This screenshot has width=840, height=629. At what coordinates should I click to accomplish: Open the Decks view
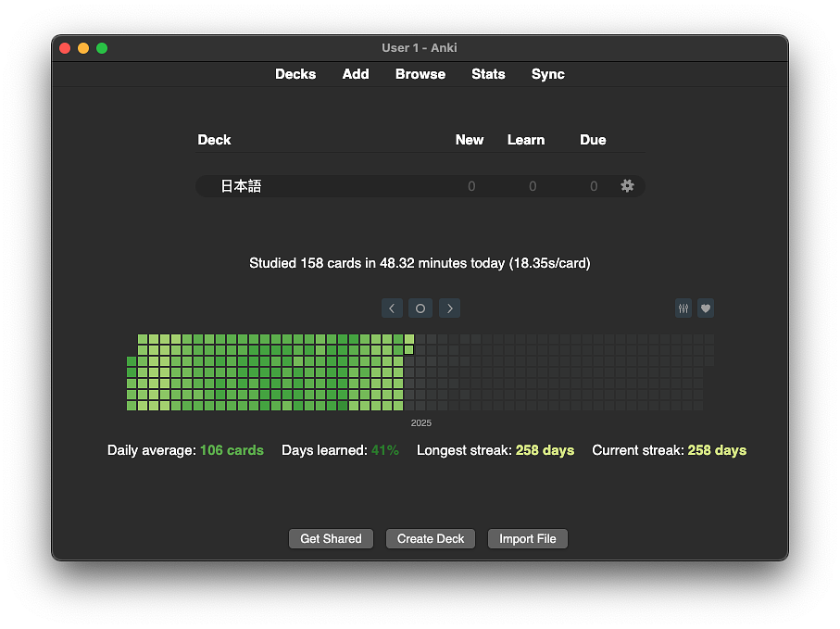[295, 74]
